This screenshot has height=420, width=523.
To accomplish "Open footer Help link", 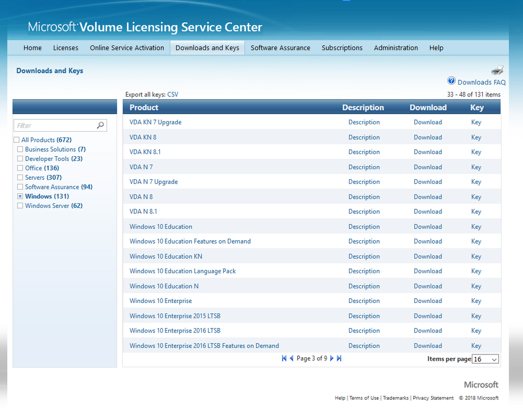I will tap(340, 398).
